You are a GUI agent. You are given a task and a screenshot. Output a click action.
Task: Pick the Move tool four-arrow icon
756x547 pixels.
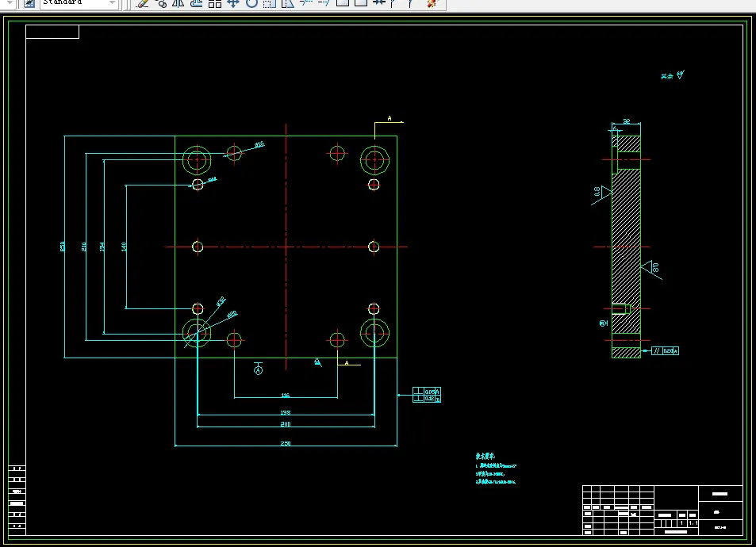(x=233, y=3)
